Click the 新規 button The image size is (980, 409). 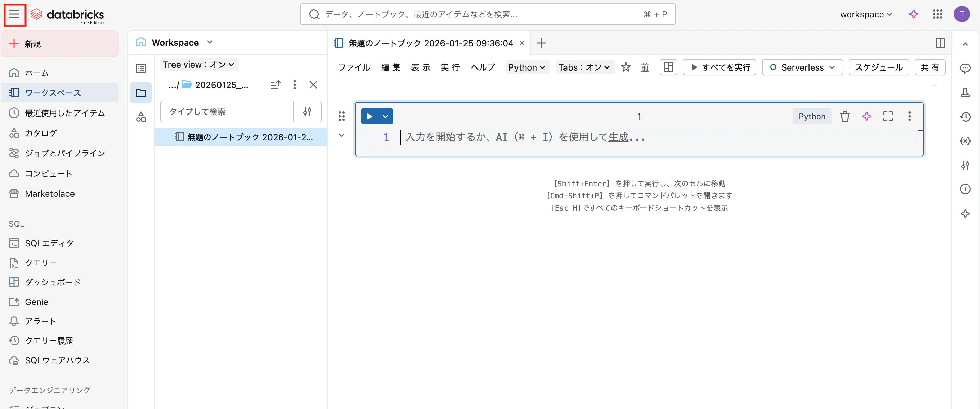pos(60,44)
